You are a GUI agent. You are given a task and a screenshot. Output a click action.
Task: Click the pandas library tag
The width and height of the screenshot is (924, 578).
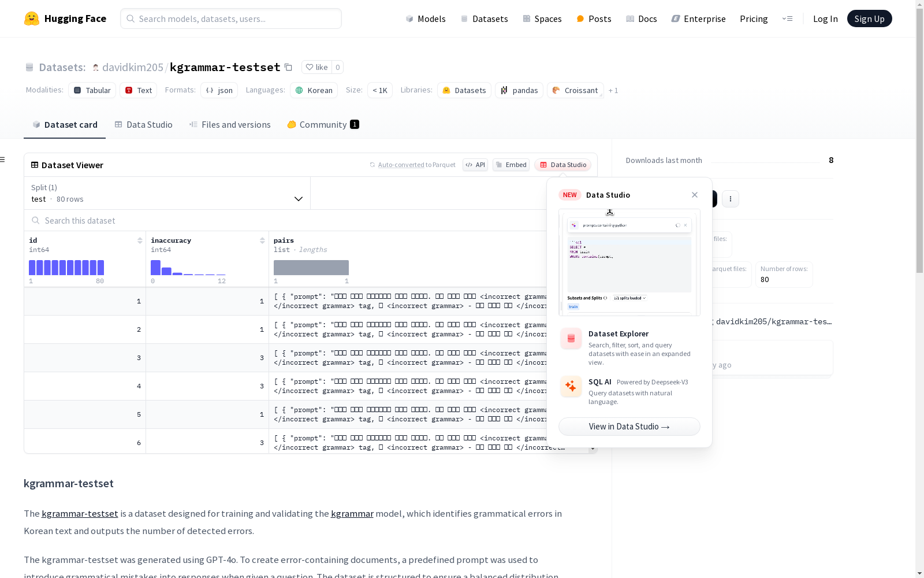coord(519,90)
